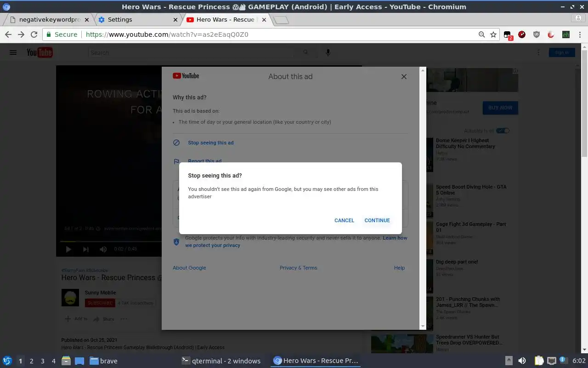Open 201 - Punching Chunks with James_LRR video
Screen dimensions: 588x368
click(x=468, y=302)
